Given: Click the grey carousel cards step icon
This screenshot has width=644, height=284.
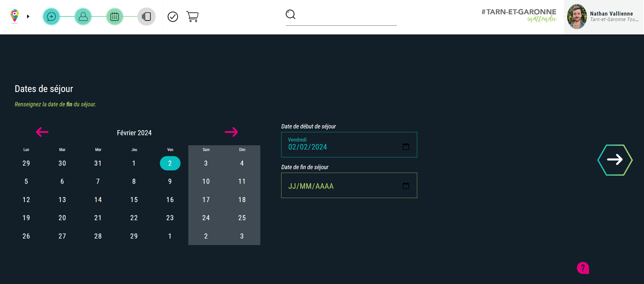Looking at the screenshot, I should [x=146, y=17].
